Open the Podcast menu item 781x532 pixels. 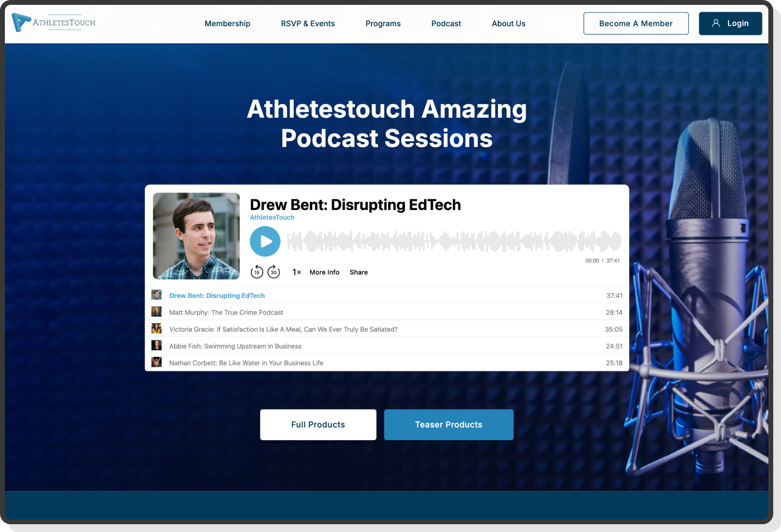coord(445,23)
